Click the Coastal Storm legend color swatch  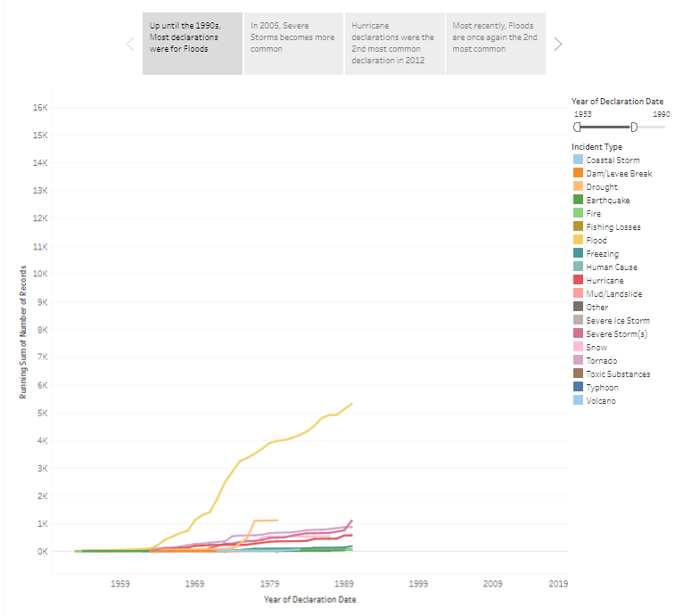pos(578,160)
